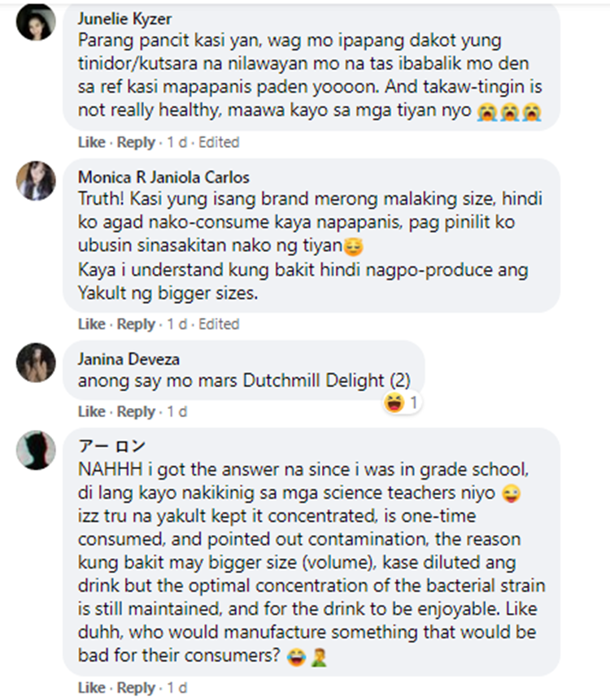This screenshot has width=610, height=700.
Task: Click the dark avatar beside the アーロン comment
Action: [x=36, y=450]
